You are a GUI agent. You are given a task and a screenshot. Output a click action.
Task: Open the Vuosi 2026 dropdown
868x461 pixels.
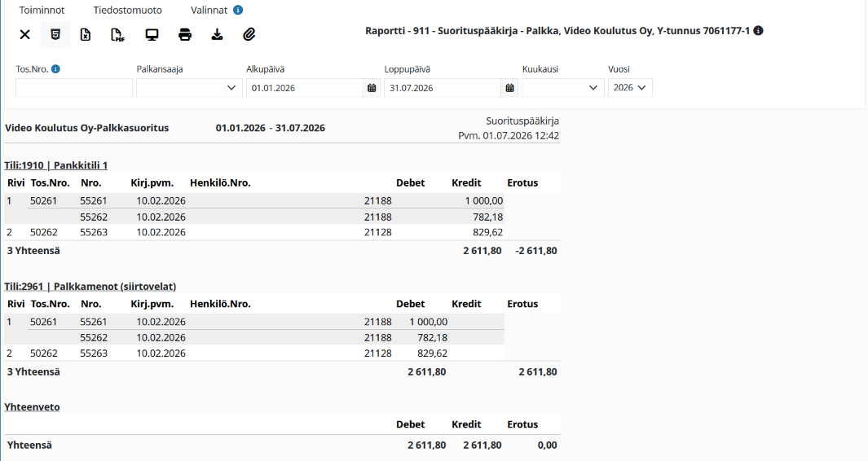click(x=630, y=88)
